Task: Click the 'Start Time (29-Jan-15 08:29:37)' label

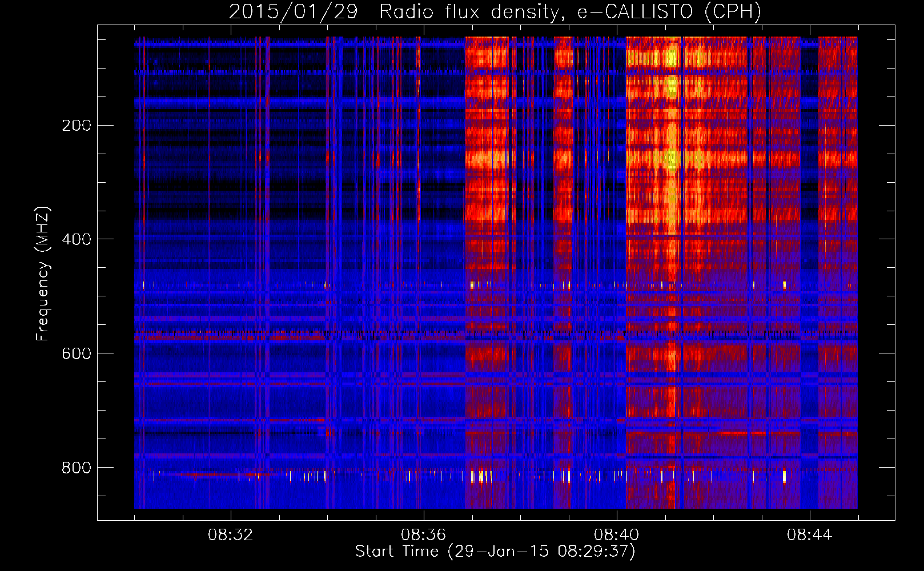Action: 495,552
